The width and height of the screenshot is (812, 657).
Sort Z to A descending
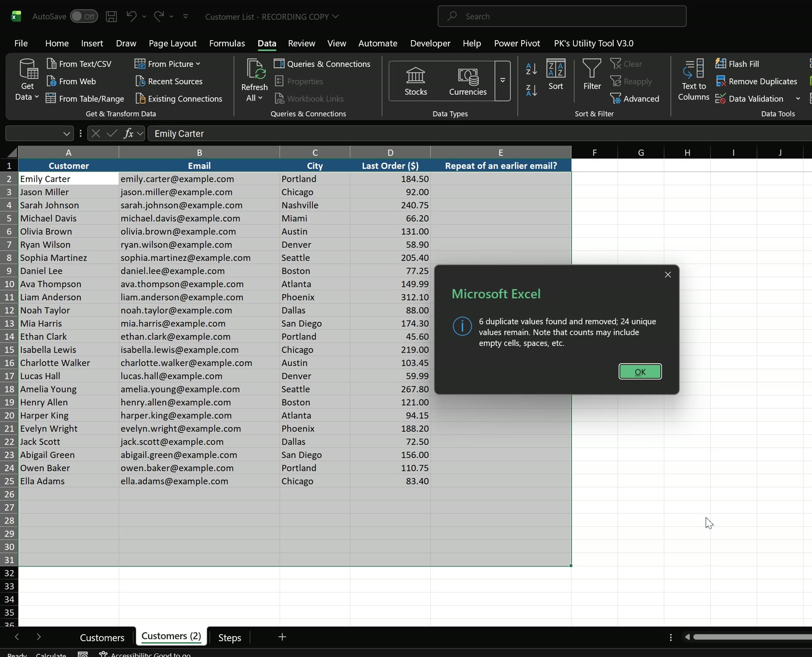coord(531,90)
